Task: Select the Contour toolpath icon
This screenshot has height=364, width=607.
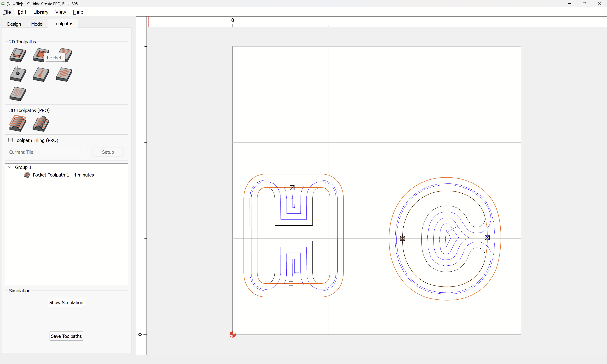Action: coord(18,55)
